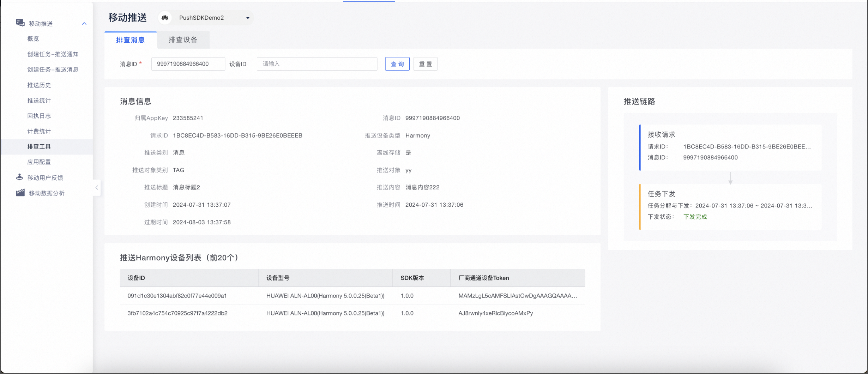Image resolution: width=868 pixels, height=374 pixels.
Task: Open 回执日志 in the sidebar
Action: [39, 116]
